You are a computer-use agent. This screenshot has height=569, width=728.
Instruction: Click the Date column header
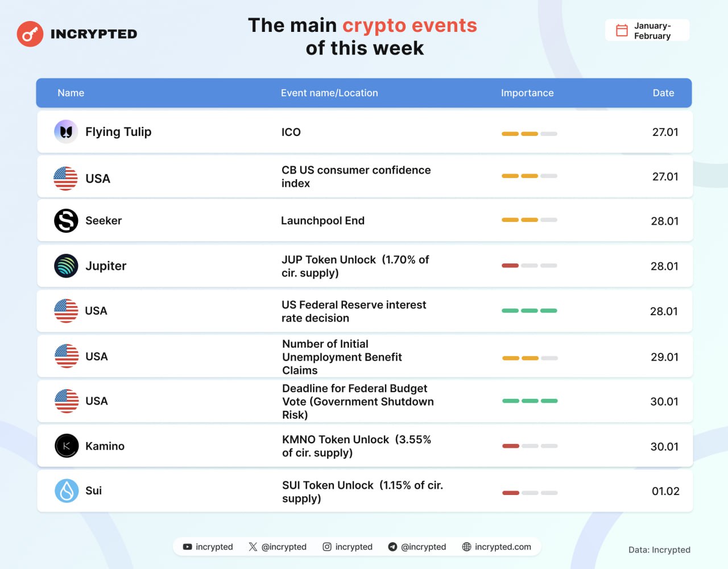663,93
